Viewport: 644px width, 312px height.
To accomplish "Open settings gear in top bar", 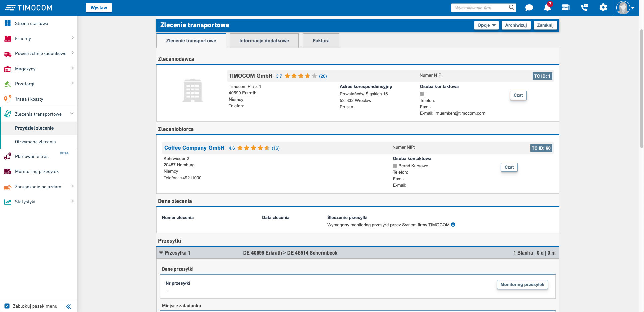I will coord(603,8).
